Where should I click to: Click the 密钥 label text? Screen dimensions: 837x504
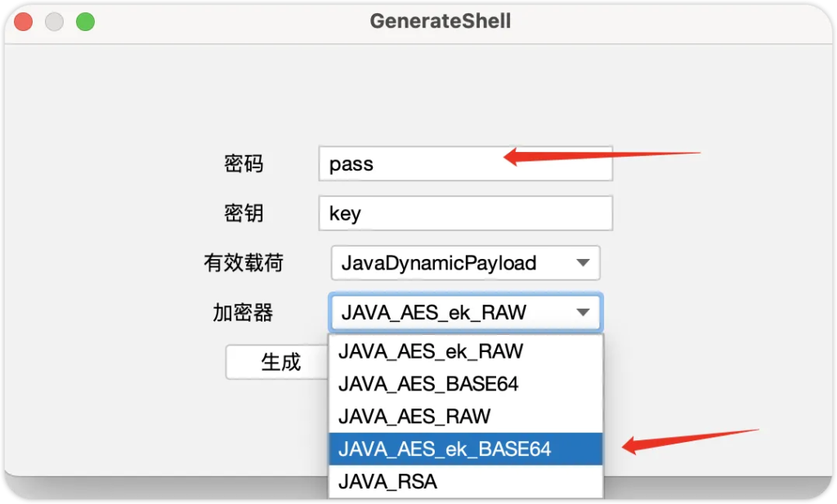click(244, 213)
